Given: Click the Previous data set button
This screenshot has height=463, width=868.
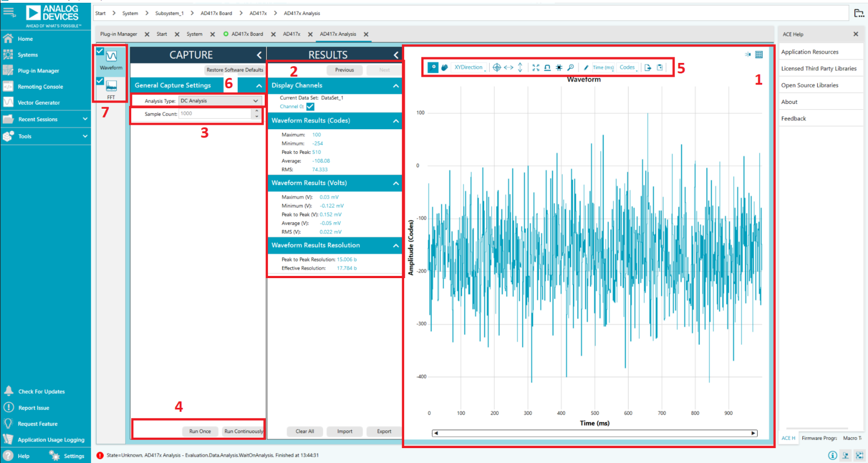Looking at the screenshot, I should pyautogui.click(x=345, y=70).
